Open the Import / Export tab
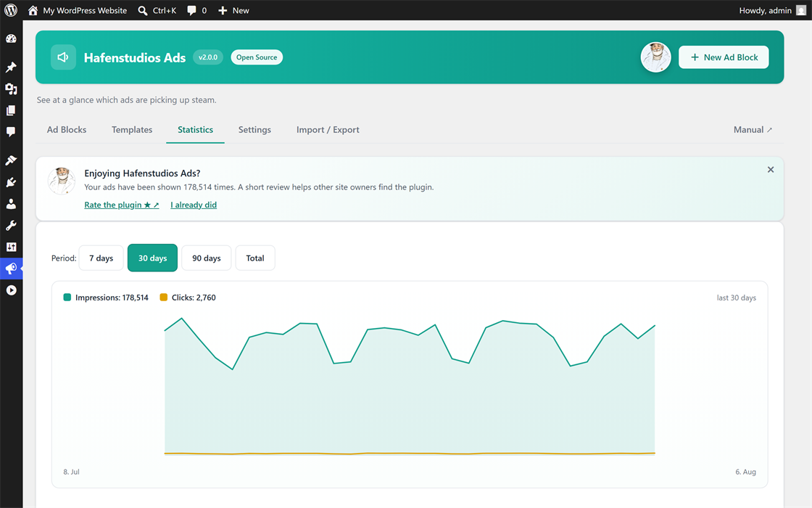 pyautogui.click(x=328, y=130)
